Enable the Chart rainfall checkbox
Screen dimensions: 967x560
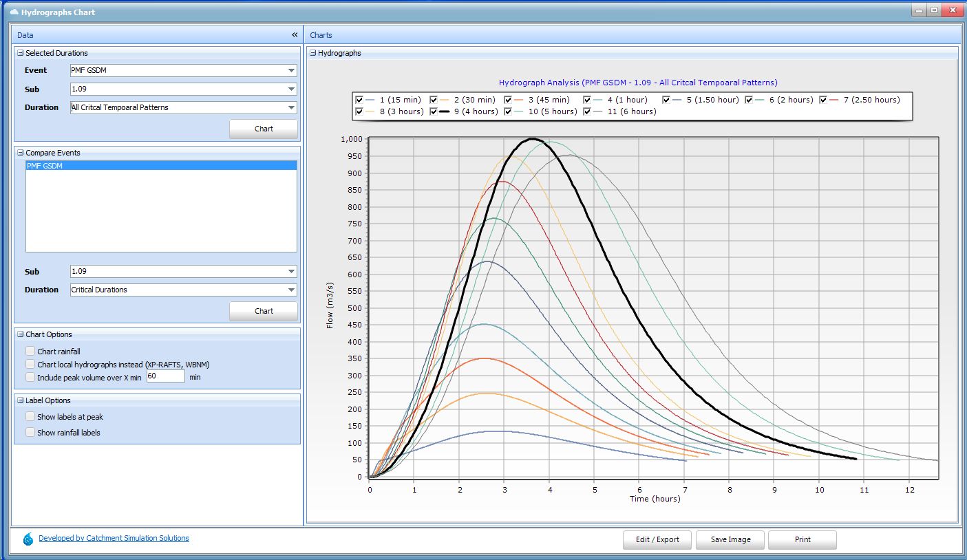click(30, 352)
